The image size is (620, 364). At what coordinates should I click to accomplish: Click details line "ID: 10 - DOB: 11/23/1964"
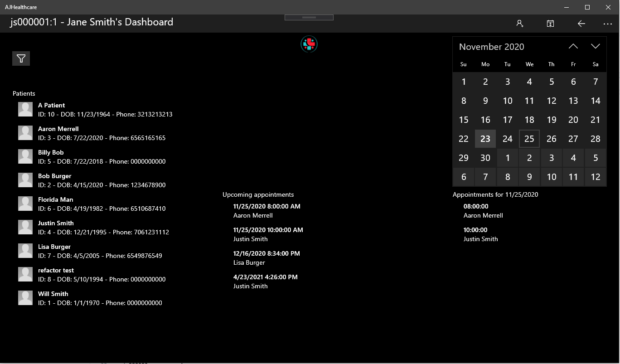[74, 114]
